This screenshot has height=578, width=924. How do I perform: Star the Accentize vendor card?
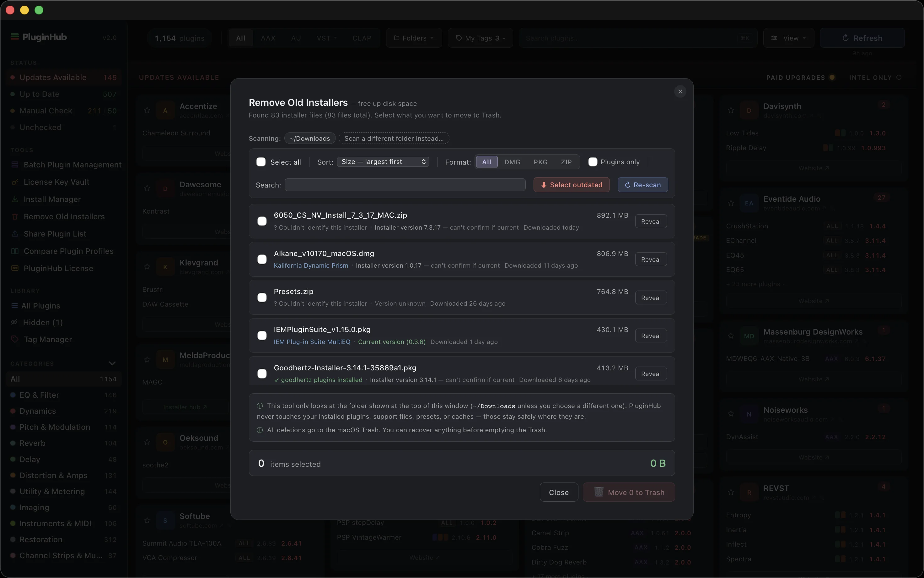[147, 110]
